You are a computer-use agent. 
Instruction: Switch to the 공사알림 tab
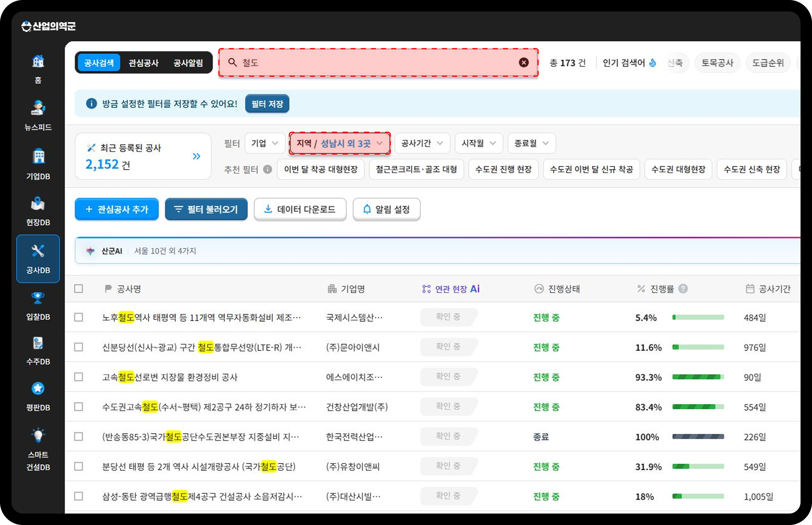188,63
